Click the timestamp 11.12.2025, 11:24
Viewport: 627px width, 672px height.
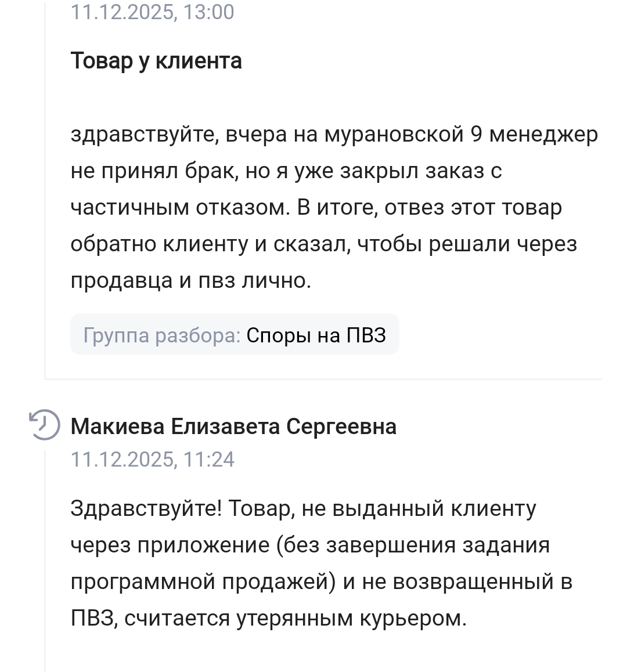[152, 460]
